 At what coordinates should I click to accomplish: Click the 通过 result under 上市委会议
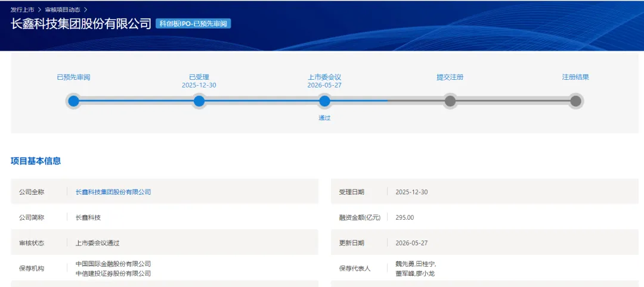pos(324,118)
